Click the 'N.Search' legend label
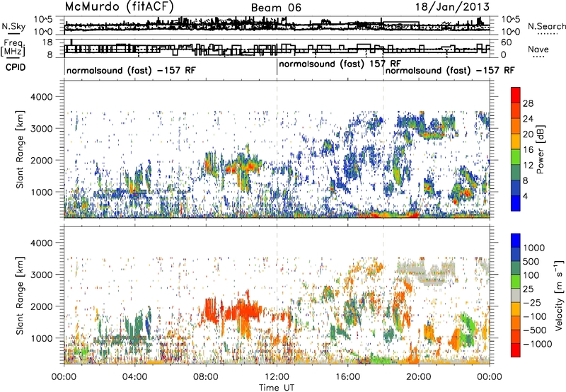Screen dimensions: 566x392 [x=546, y=26]
